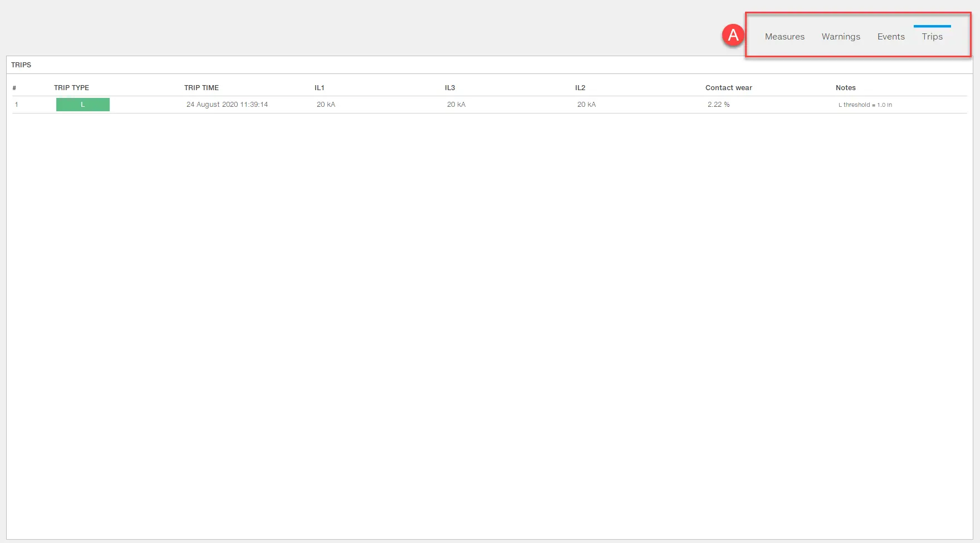The width and height of the screenshot is (980, 543).
Task: Click the active Trips tab
Action: coord(932,37)
